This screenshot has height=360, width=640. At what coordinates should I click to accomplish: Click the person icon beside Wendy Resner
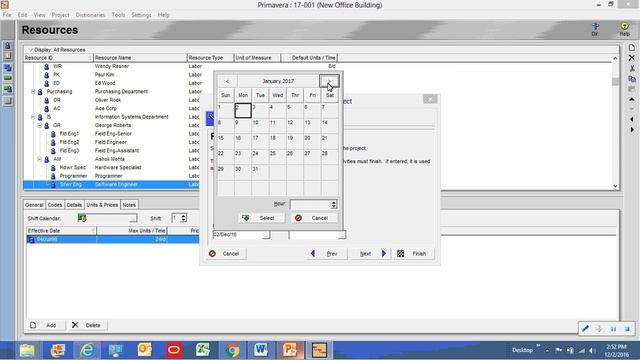[x=47, y=66]
